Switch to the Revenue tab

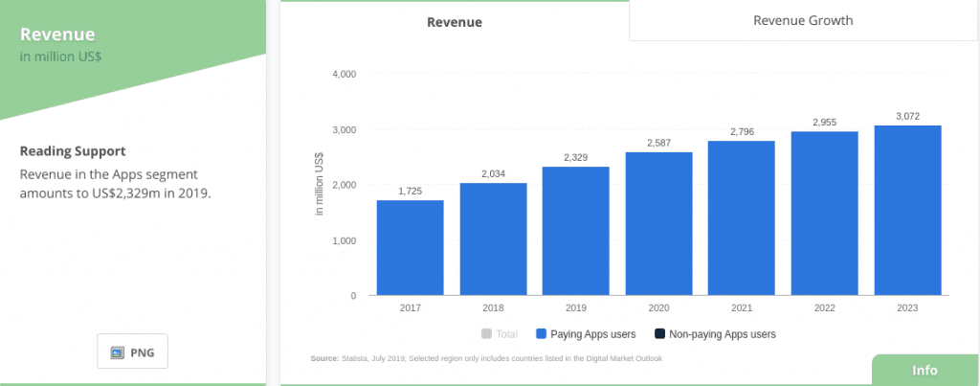pyautogui.click(x=454, y=21)
